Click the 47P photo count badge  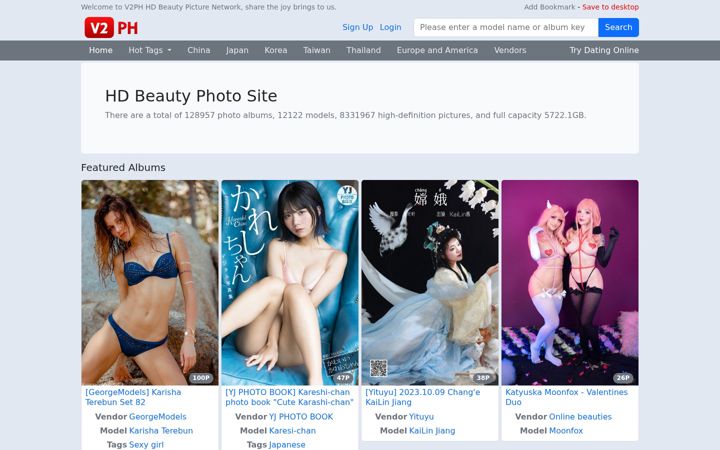tap(343, 378)
